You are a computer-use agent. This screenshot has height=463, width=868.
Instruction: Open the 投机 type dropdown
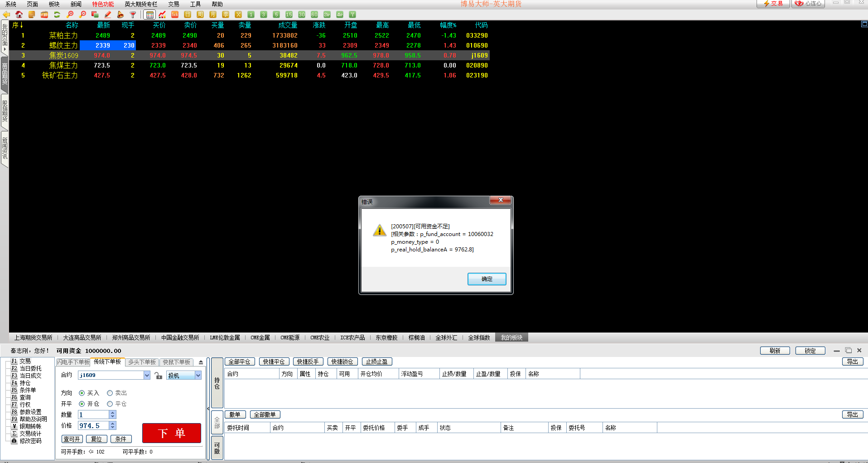[198, 375]
